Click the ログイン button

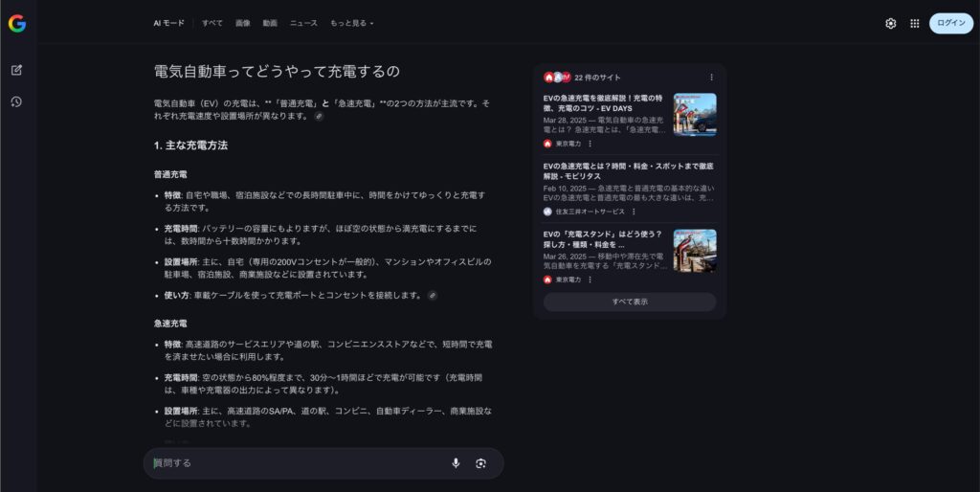click(x=950, y=24)
